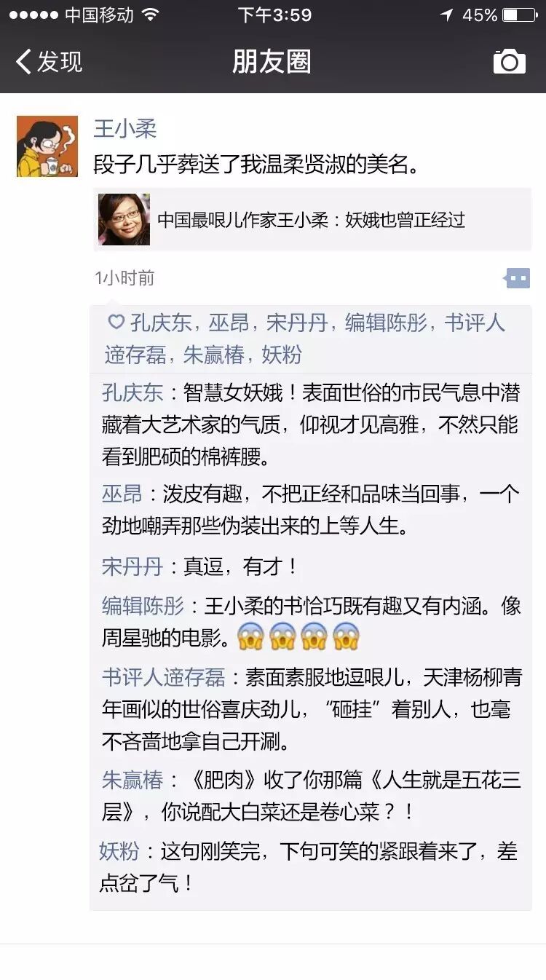Viewport: 546px width, 980px height.
Task: Open 宋丹丹 commenter name
Action: tap(132, 566)
